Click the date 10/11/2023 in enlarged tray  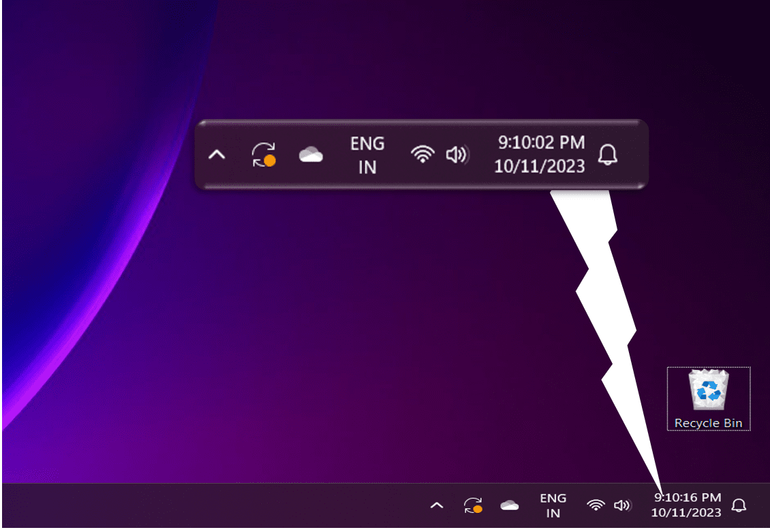(x=540, y=166)
